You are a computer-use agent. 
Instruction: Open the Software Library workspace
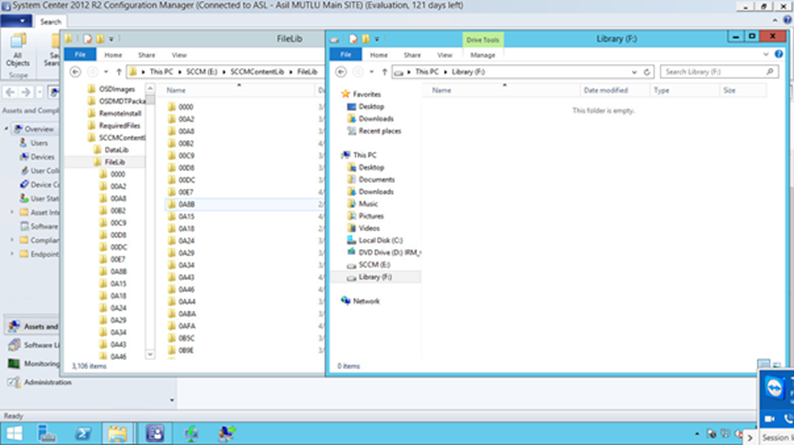tap(32, 345)
